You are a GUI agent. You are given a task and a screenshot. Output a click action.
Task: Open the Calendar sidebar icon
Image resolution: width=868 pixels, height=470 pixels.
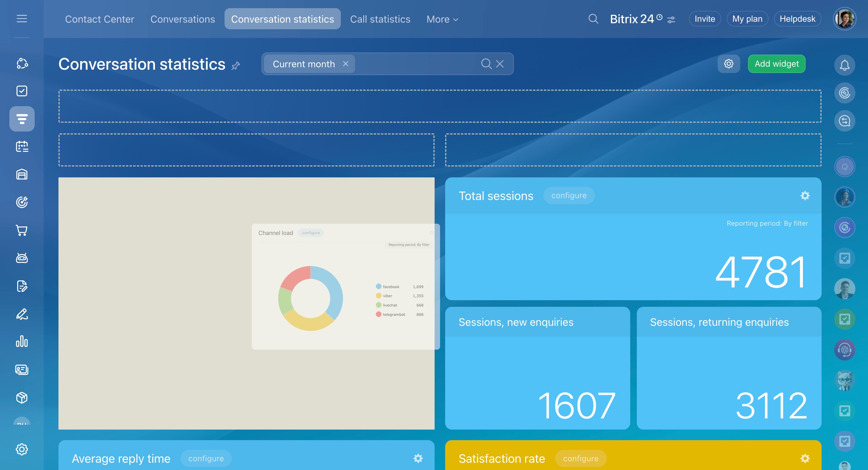click(22, 146)
